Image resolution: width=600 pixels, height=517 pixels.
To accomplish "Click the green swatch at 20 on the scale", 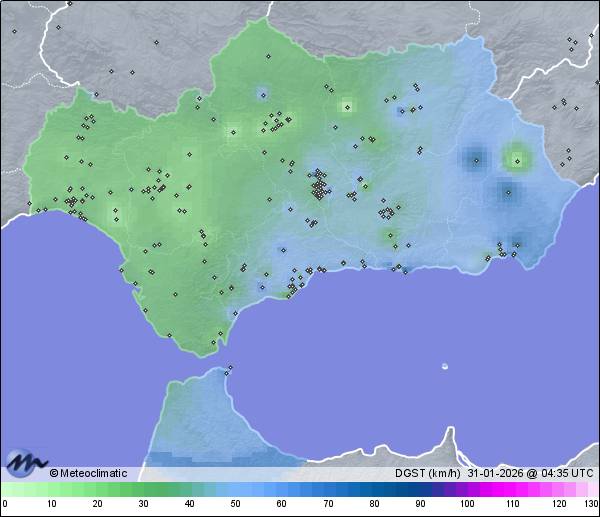I will tap(97, 489).
